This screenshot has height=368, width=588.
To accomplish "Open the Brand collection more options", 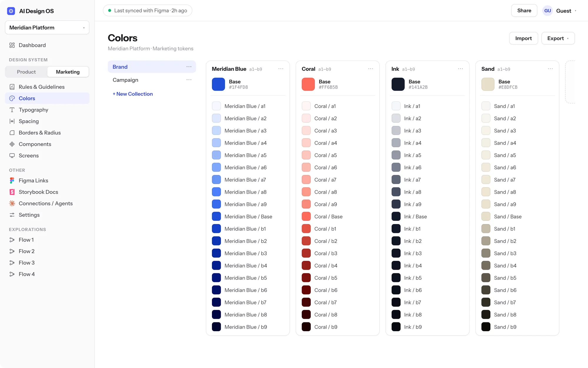I will coord(189,67).
